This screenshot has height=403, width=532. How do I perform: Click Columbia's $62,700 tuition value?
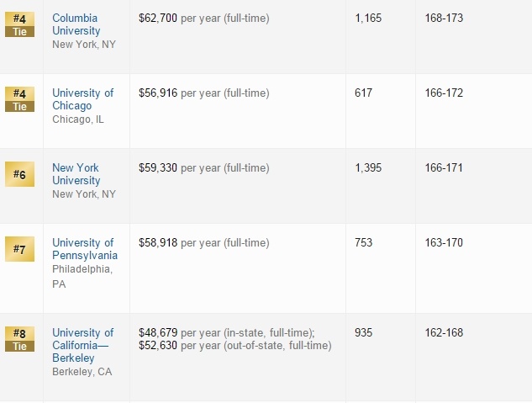point(158,18)
